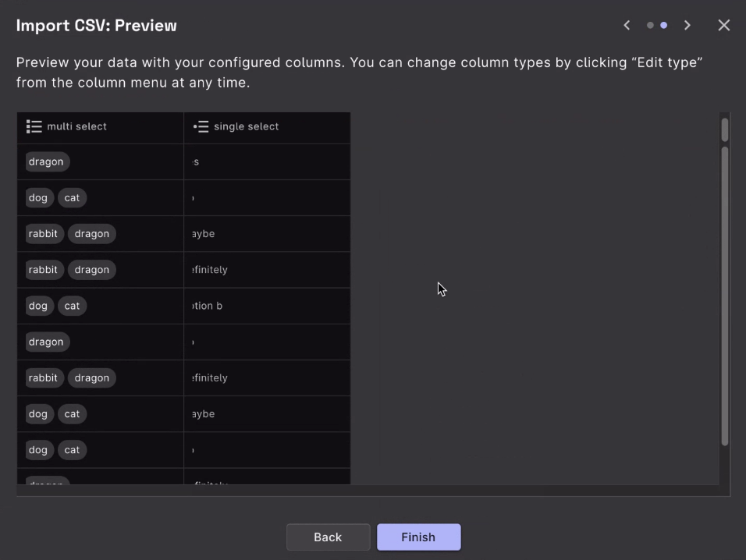Click the 'finitely' cell in the seventh row
Viewport: 746px width, 560px height.
pos(209,377)
